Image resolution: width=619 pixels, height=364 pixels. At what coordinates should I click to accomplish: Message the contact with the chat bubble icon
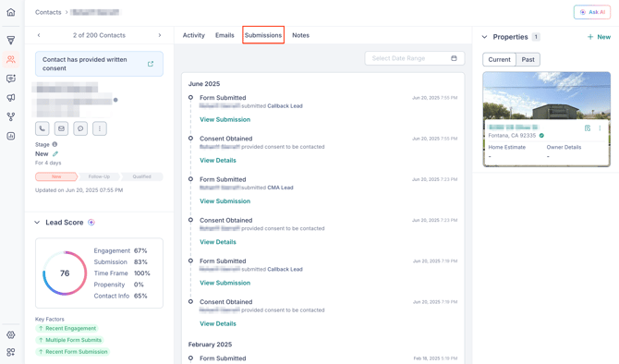pos(80,128)
